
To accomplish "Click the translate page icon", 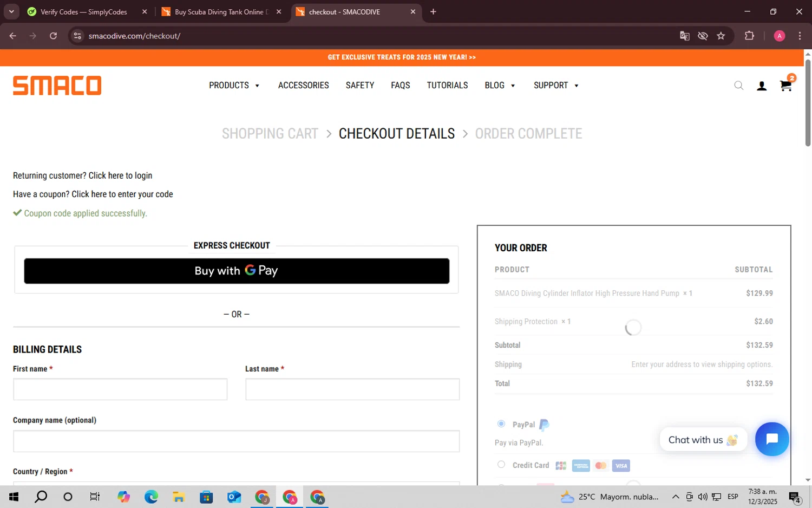I will pos(685,36).
